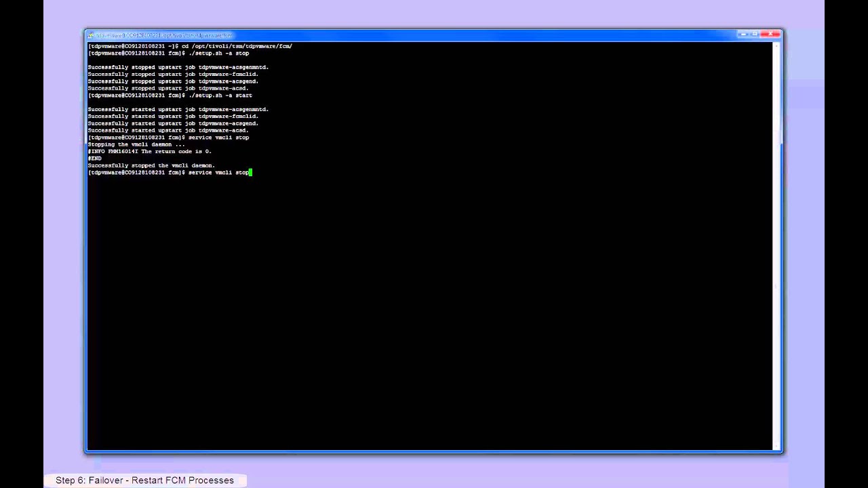Click '#INFO FMM16014I The return code is 0.' line
This screenshot has height=488, width=868.
149,151
